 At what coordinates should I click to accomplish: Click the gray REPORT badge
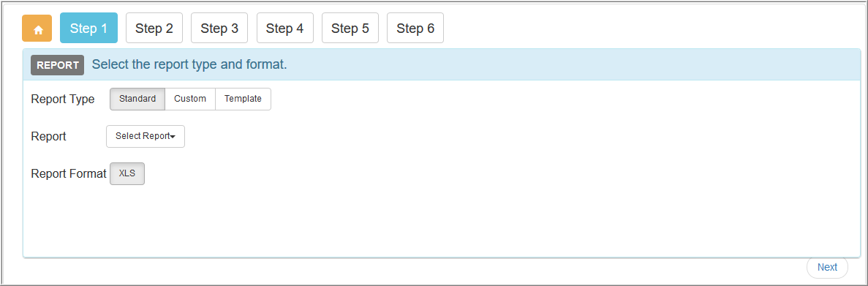coord(58,64)
